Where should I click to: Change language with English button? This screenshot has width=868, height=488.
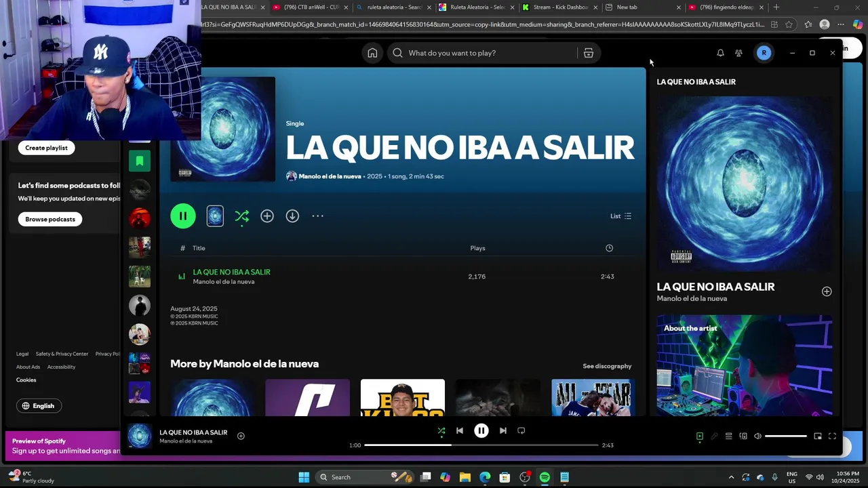(39, 406)
